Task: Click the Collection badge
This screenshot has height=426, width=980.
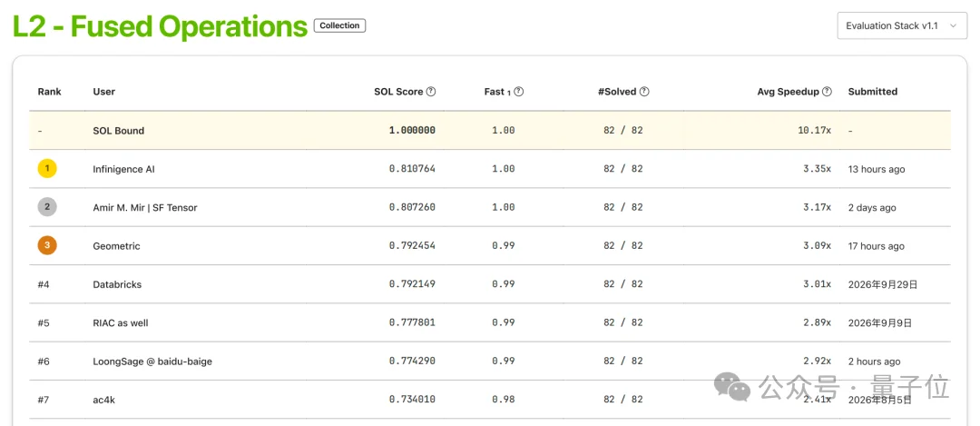Action: pos(339,25)
